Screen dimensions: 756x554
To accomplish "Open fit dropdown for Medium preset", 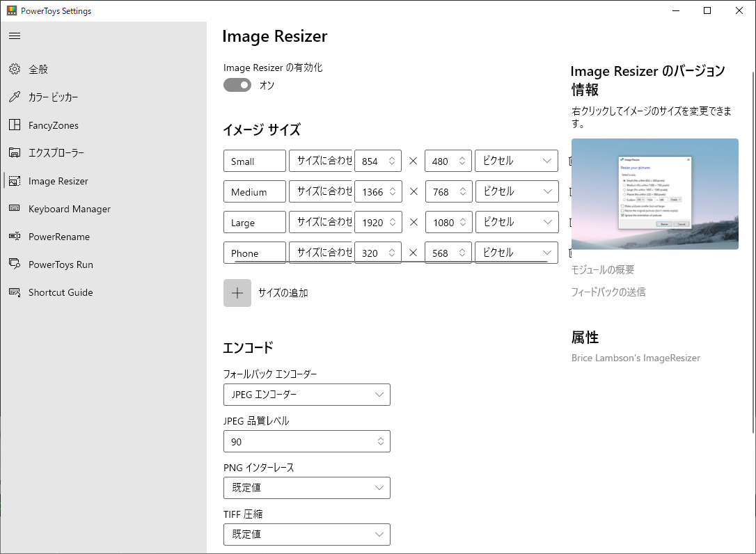I will [321, 191].
